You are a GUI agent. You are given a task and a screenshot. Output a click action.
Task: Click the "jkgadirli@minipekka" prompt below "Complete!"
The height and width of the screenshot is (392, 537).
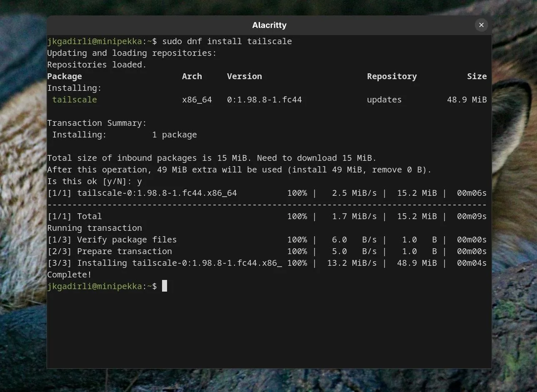[x=95, y=286]
